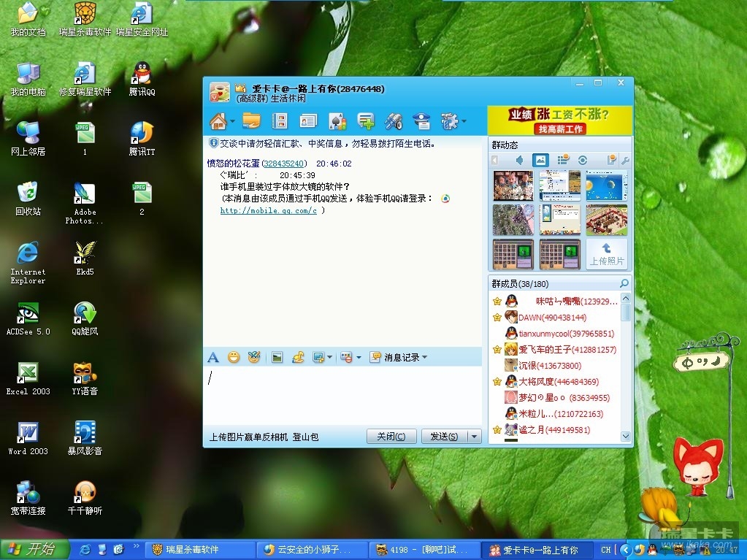The width and height of the screenshot is (747, 560).
Task: Click in the message input box
Action: (342, 396)
